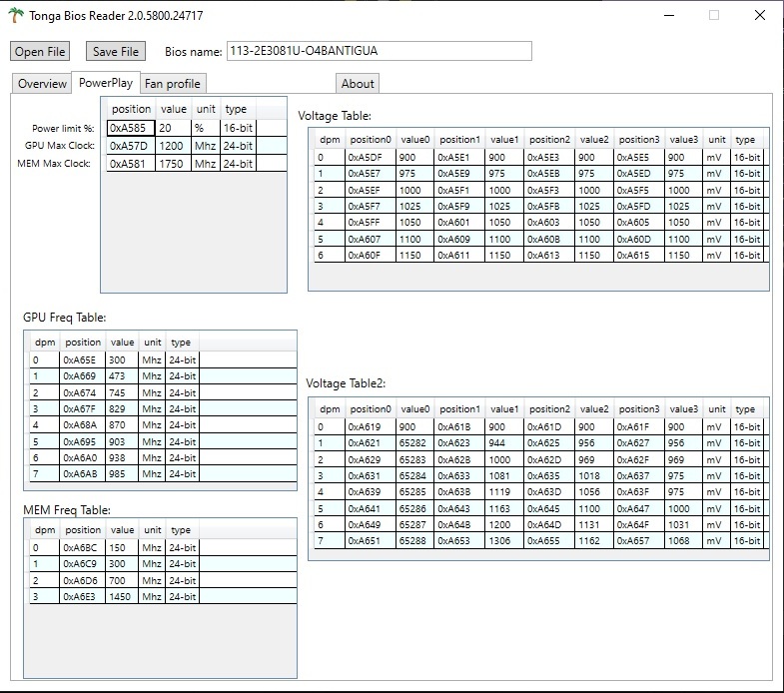Click the Save File button
This screenshot has width=784, height=693.
pyautogui.click(x=116, y=51)
